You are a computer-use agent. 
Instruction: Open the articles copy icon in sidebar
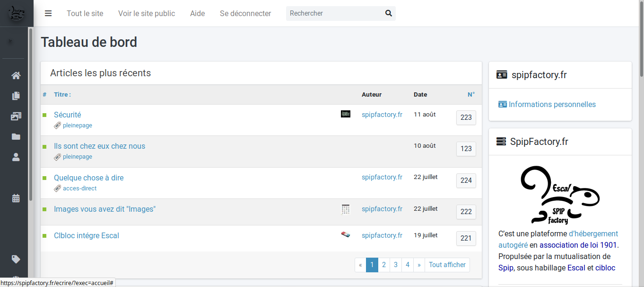coord(16,96)
